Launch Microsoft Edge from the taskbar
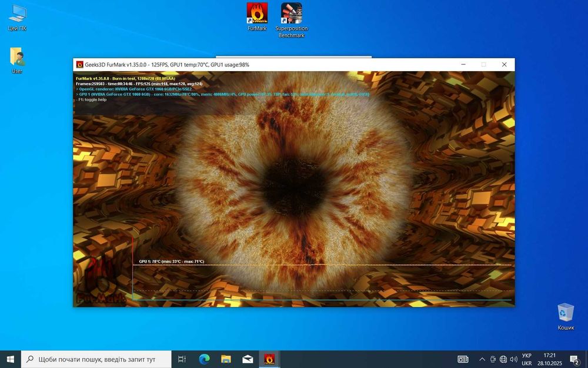This screenshot has height=368, width=588. (204, 359)
